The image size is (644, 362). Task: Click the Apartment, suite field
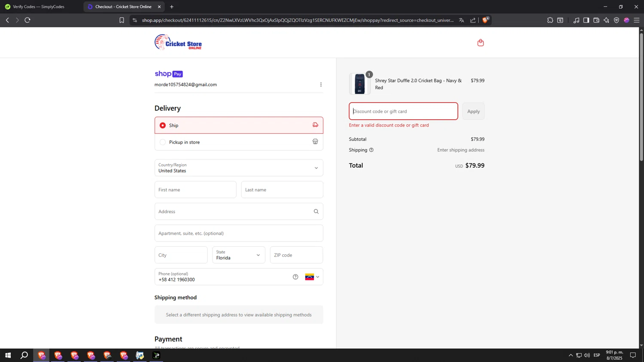239,233
